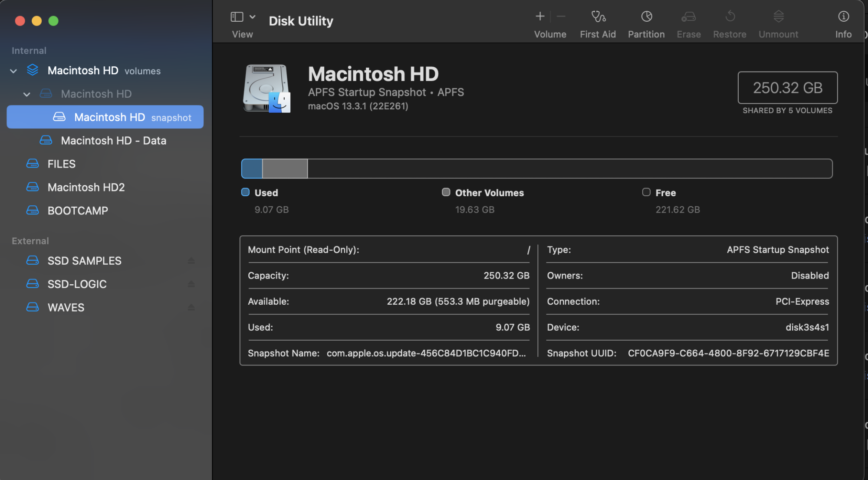Select the FILES volume
Viewport: 868px width, 480px height.
61,164
